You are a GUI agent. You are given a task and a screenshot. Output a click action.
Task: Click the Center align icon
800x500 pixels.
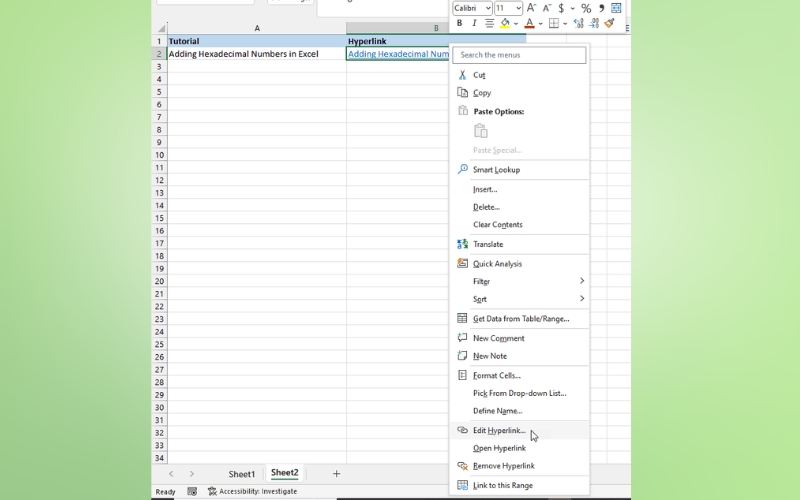pyautogui.click(x=489, y=23)
